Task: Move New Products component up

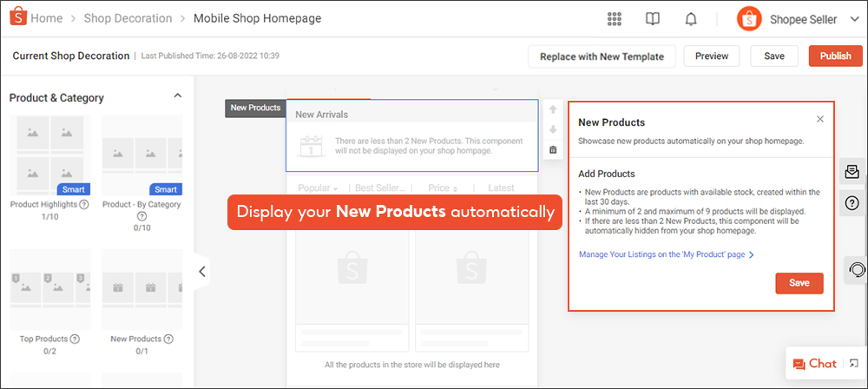Action: click(x=553, y=110)
